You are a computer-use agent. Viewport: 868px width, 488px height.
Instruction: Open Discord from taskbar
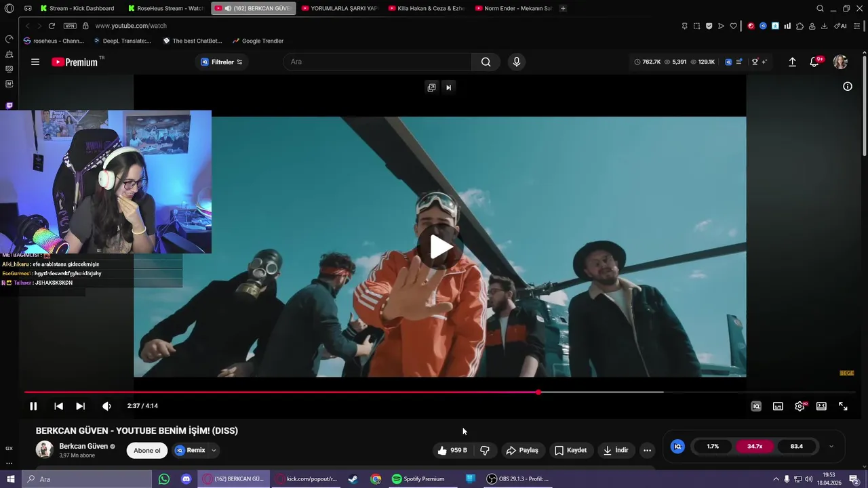click(186, 479)
